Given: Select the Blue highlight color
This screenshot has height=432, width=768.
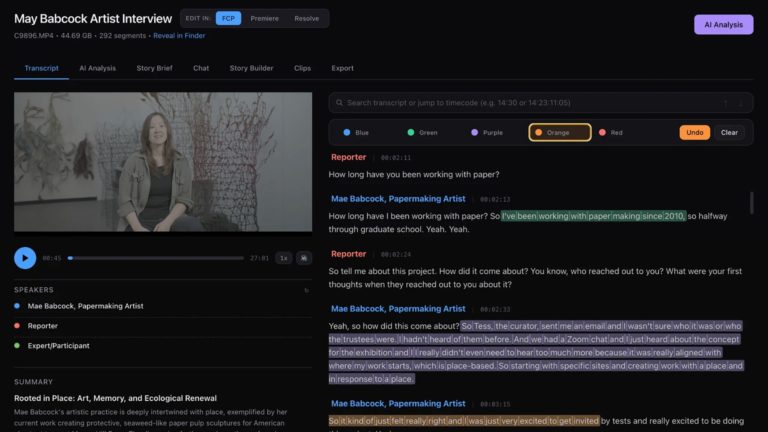Looking at the screenshot, I should coord(357,132).
